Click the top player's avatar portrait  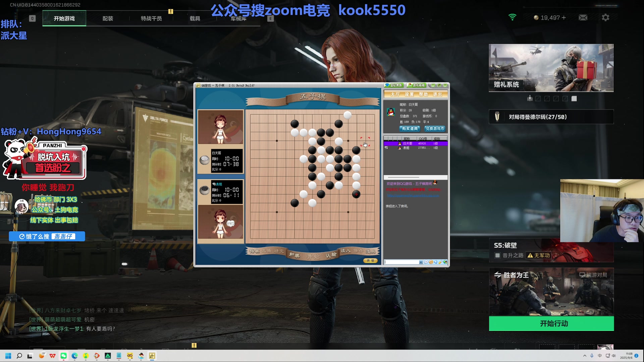click(220, 127)
